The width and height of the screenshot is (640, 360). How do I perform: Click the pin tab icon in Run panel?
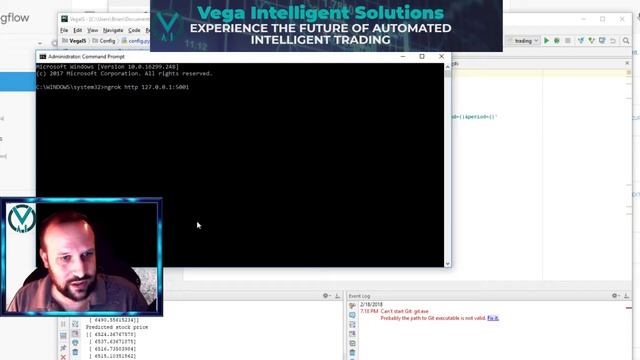pyautogui.click(x=63, y=348)
